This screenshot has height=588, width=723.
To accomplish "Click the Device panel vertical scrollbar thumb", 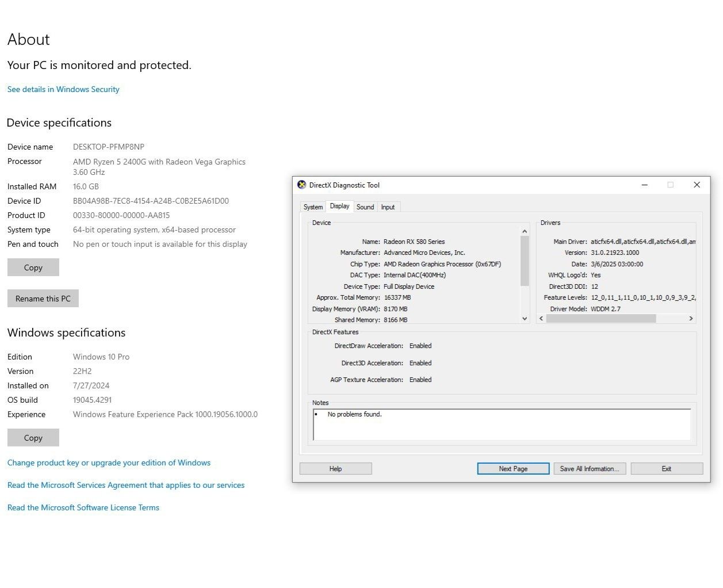I will point(525,261).
